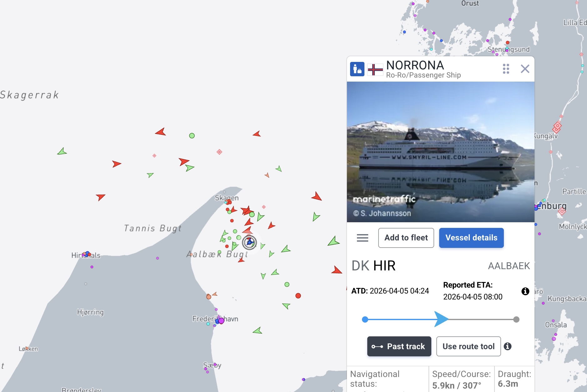Click the blue passenger vessel type icon

(357, 69)
